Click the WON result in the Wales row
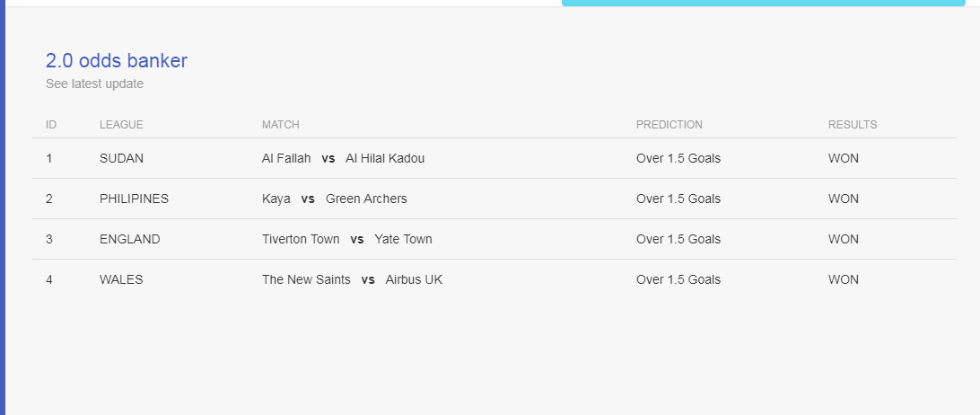The width and height of the screenshot is (980, 415). coord(843,279)
